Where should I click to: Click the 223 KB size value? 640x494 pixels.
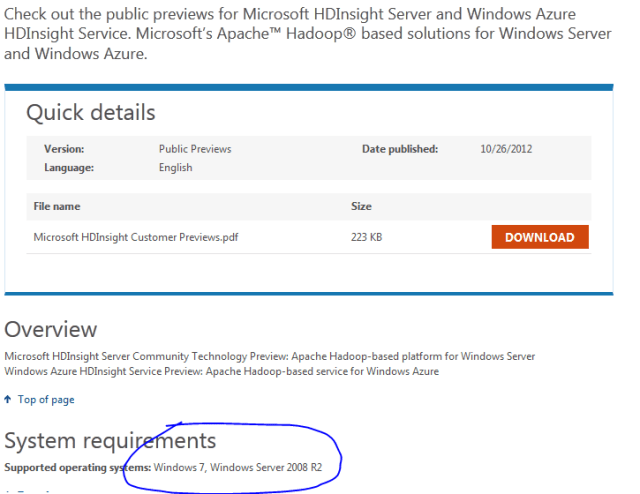[366, 237]
